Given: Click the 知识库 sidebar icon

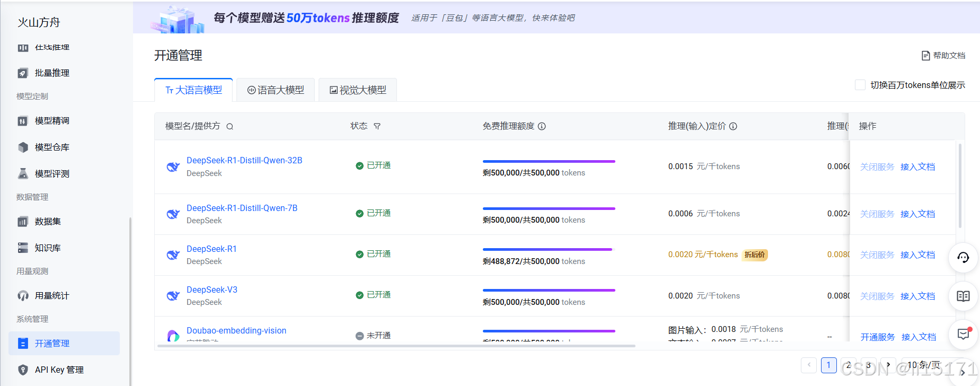Looking at the screenshot, I should click(x=23, y=248).
